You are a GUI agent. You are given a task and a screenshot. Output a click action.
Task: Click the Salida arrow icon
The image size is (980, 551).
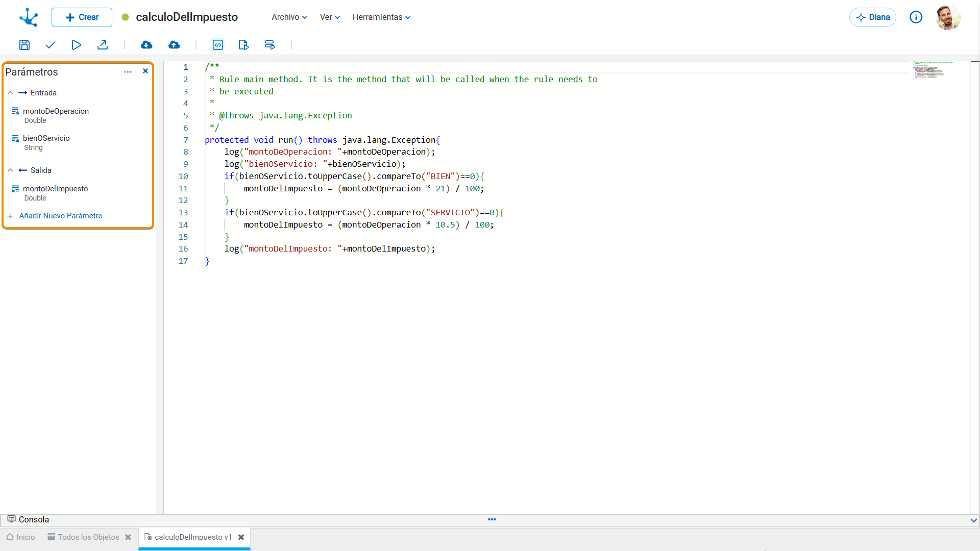coord(22,170)
